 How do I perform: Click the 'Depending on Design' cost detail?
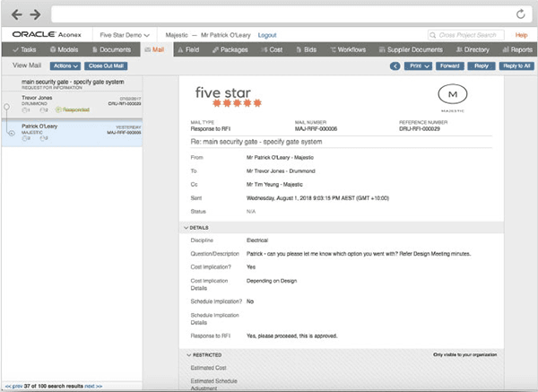pyautogui.click(x=272, y=281)
